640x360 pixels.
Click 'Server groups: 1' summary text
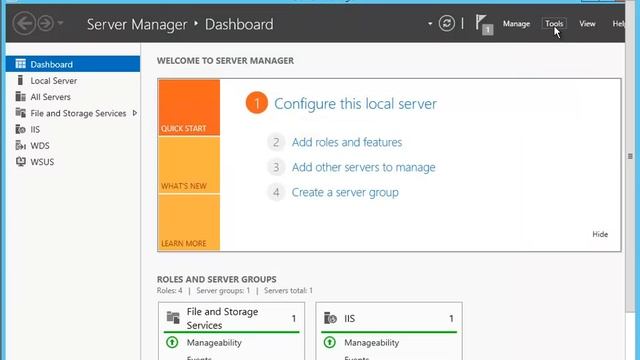tap(223, 291)
